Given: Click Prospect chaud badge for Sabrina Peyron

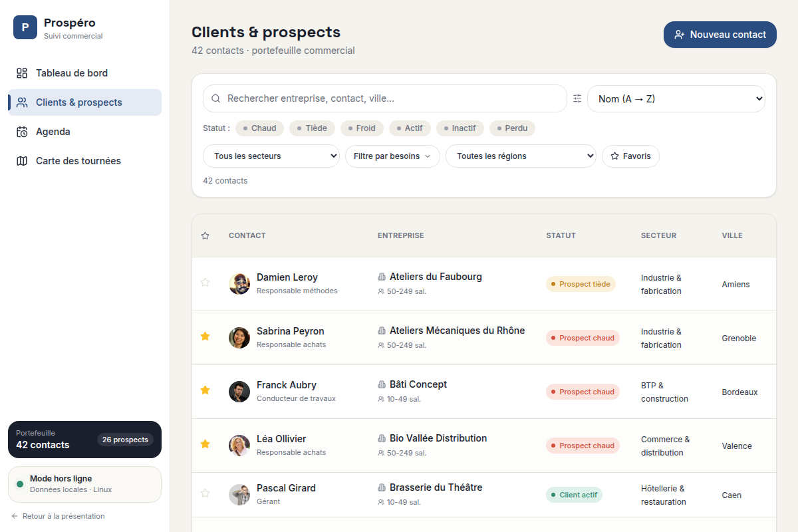Looking at the screenshot, I should [x=583, y=338].
